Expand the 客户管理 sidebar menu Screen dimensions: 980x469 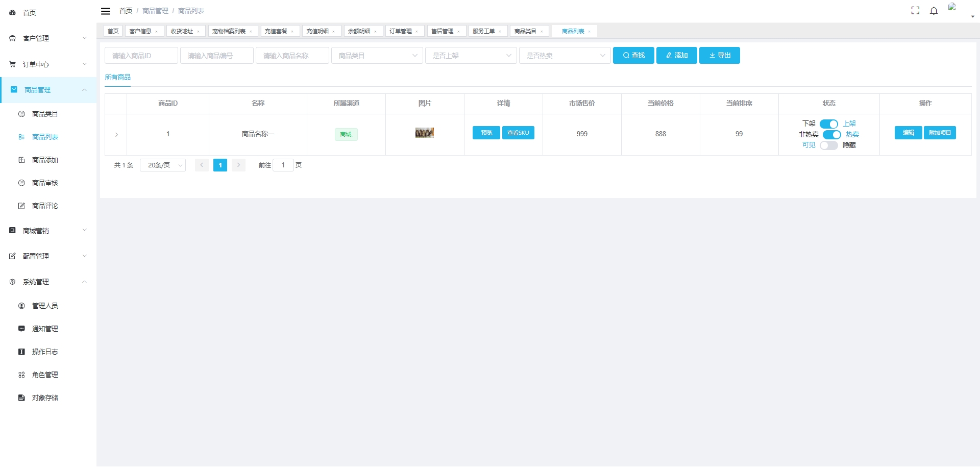[x=85, y=38]
